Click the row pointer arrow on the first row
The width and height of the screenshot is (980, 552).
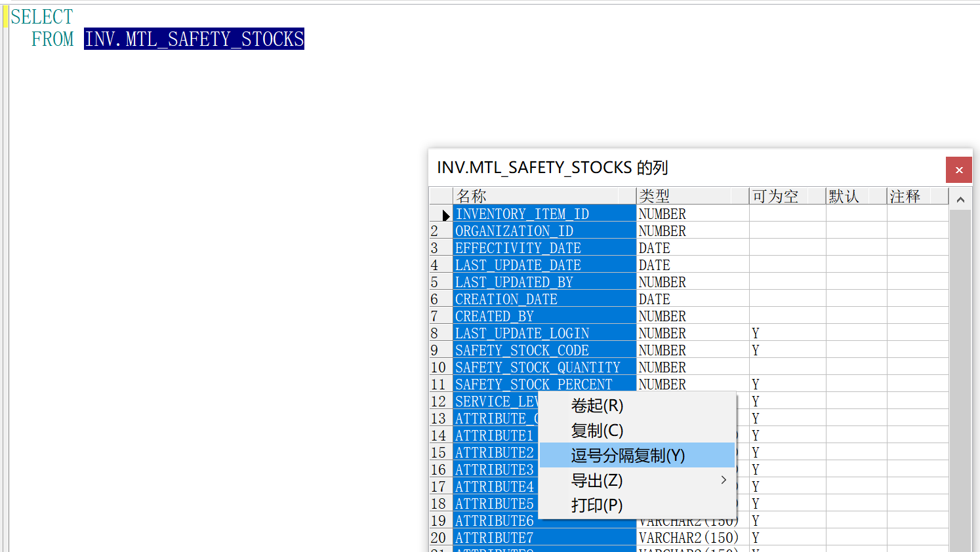445,215
